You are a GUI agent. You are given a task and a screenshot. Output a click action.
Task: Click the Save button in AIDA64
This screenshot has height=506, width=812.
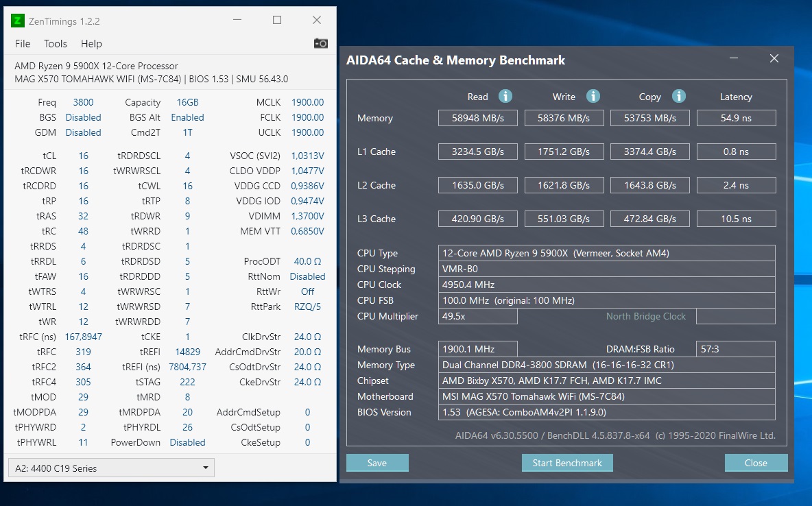tap(377, 463)
